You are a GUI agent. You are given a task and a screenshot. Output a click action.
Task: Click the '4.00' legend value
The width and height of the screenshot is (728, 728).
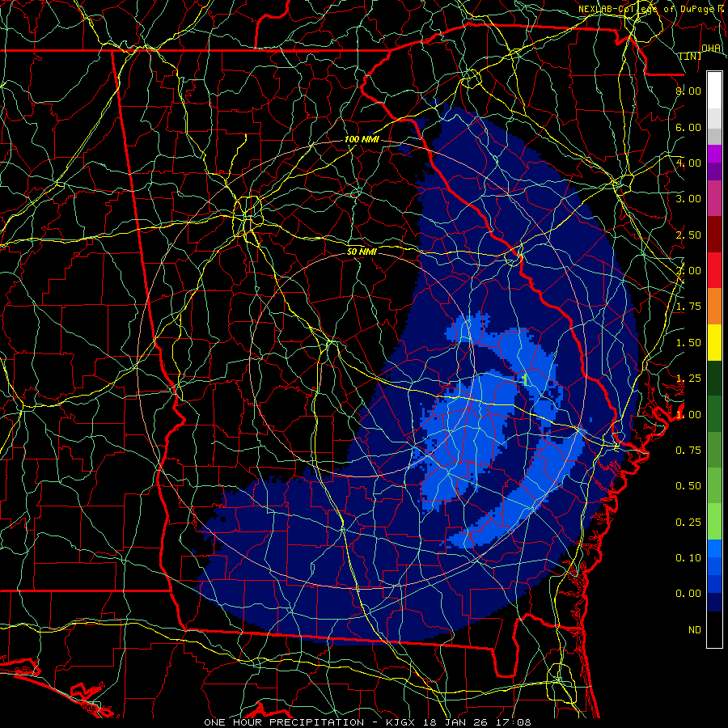[x=688, y=163]
